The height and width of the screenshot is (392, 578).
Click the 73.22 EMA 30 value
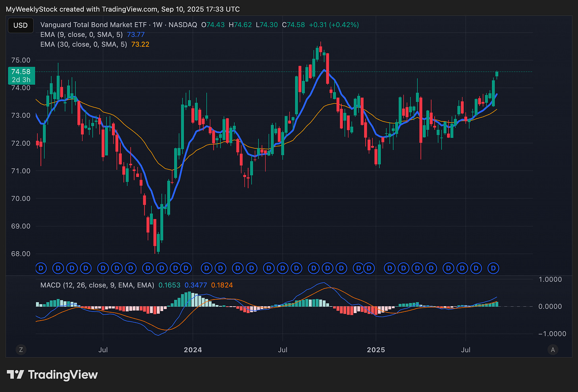pyautogui.click(x=140, y=44)
